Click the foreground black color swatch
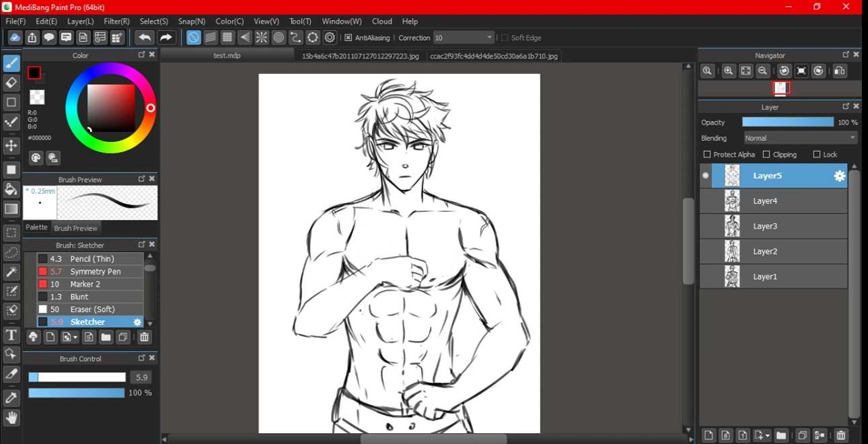 34,73
